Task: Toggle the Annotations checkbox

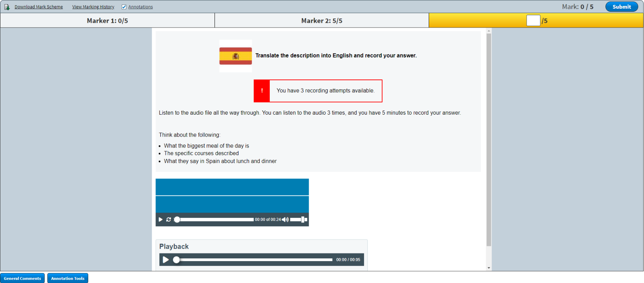Action: coord(124,7)
